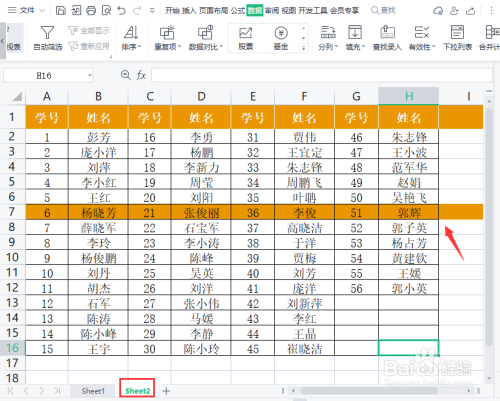The width and height of the screenshot is (500, 401).
Task: Click the fx insert function icon
Action: point(141,75)
